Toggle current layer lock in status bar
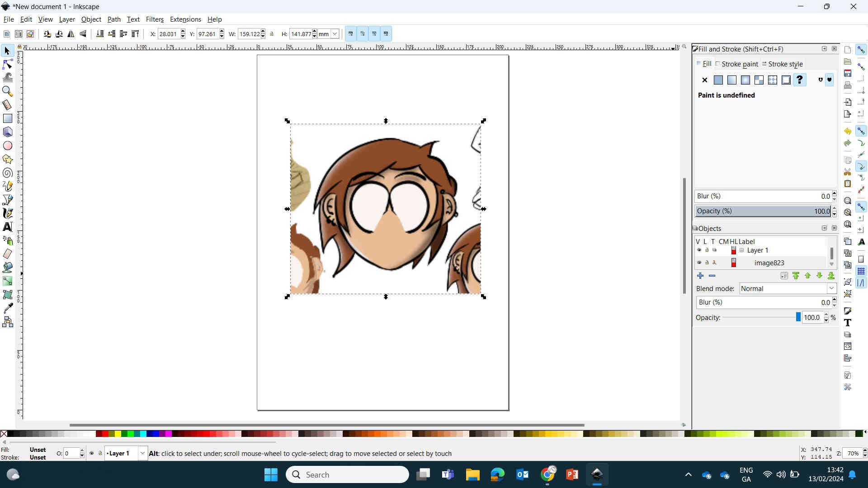The width and height of the screenshot is (868, 488). click(x=100, y=453)
